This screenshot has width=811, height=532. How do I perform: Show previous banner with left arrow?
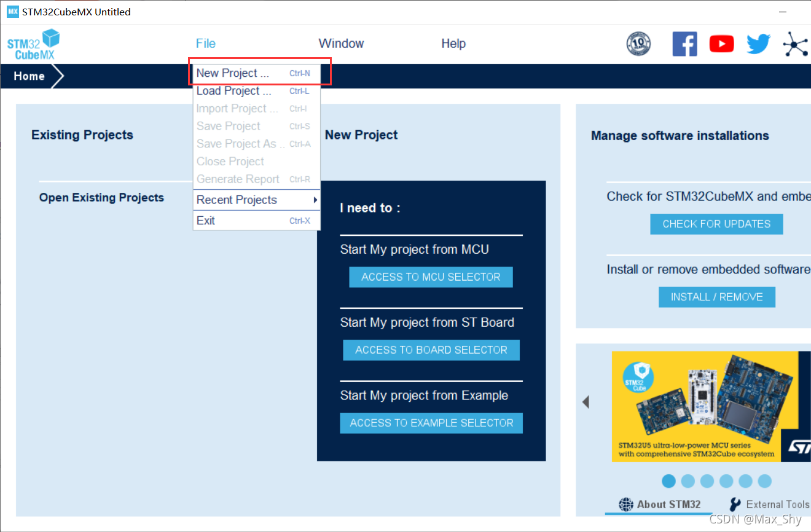pos(586,402)
